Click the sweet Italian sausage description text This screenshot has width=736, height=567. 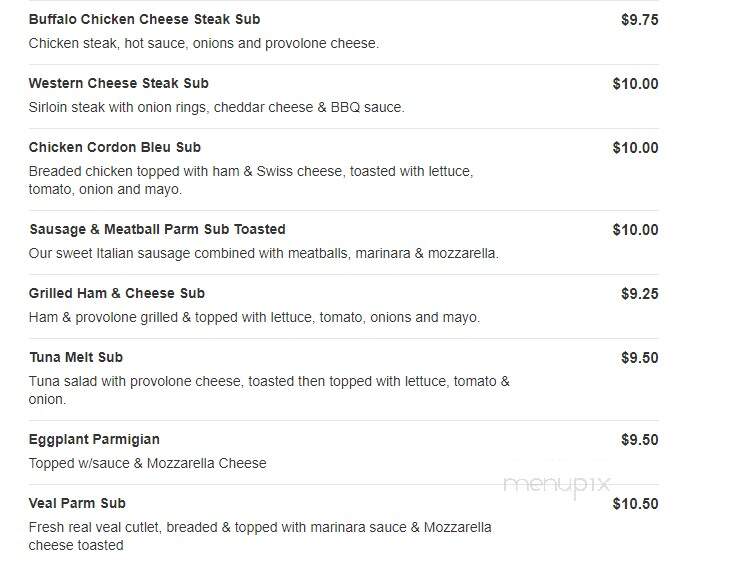coord(263,253)
